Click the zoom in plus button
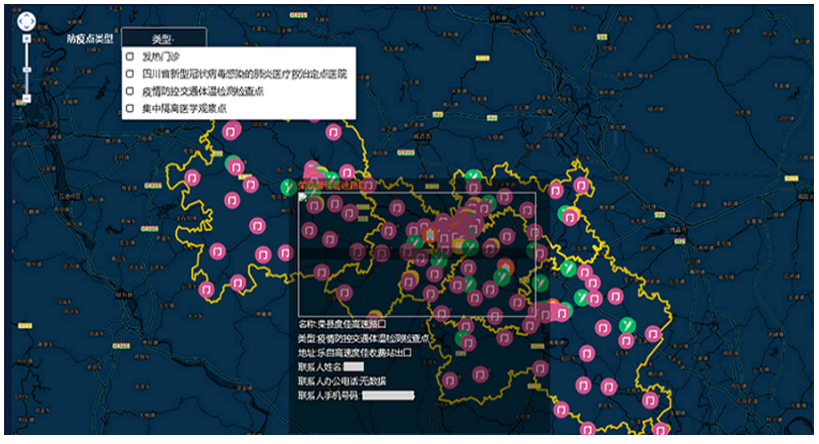 coord(27,38)
